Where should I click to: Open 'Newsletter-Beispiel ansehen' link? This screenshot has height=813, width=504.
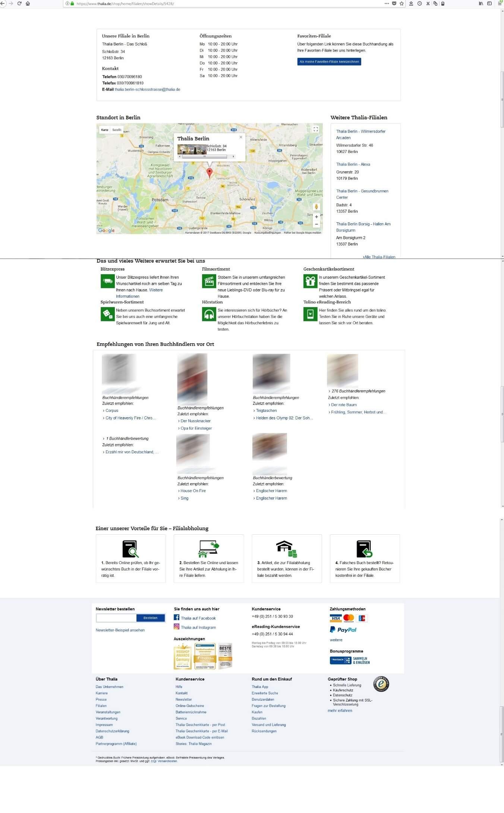pos(120,630)
